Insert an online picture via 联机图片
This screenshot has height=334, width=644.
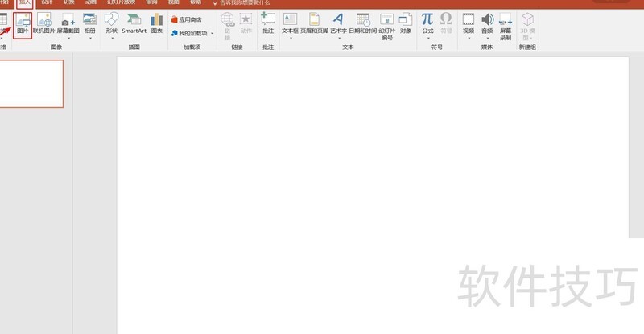click(43, 23)
